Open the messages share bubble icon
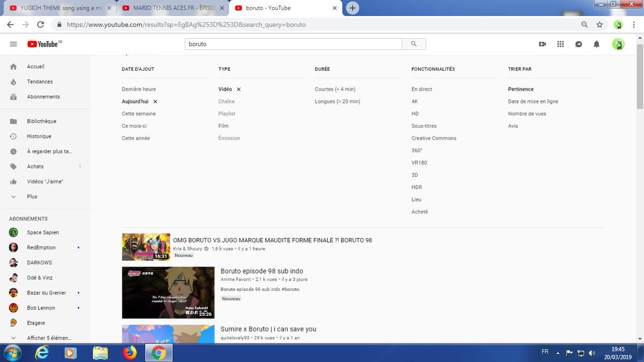Screen dimensions: 644x362 pos(579,45)
